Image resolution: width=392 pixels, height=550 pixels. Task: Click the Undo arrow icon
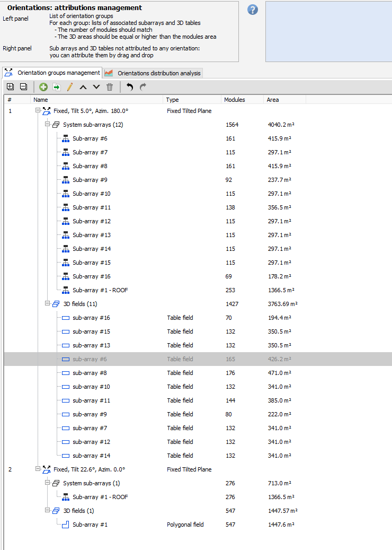click(x=130, y=87)
